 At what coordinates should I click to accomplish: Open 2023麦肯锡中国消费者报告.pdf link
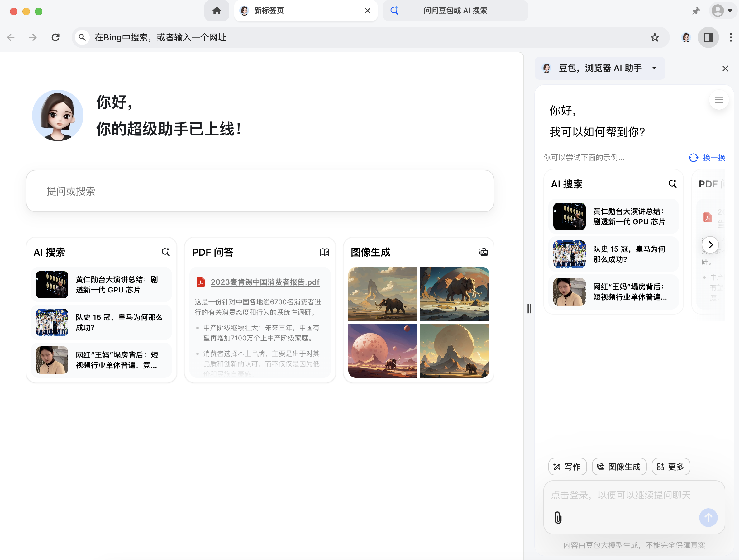pos(265,282)
